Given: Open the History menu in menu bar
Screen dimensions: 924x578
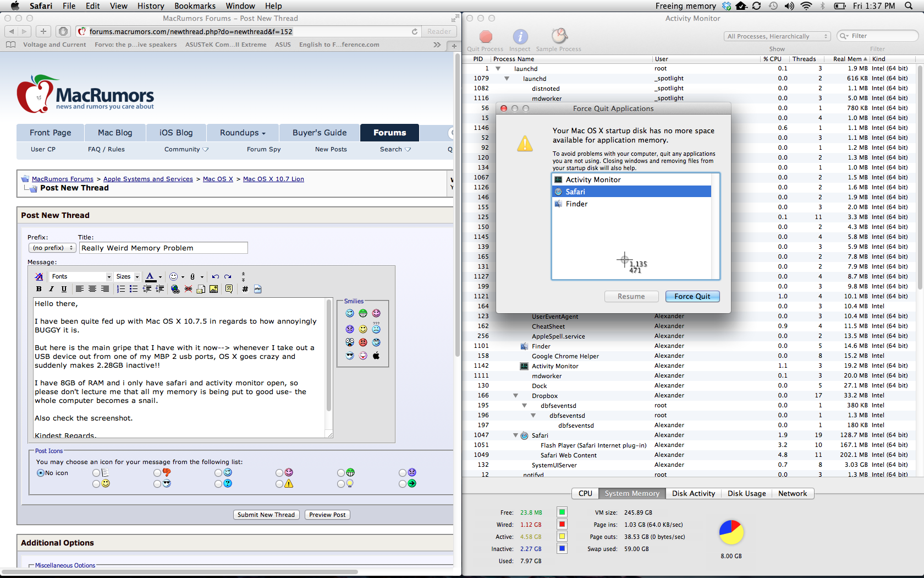Looking at the screenshot, I should click(151, 6).
